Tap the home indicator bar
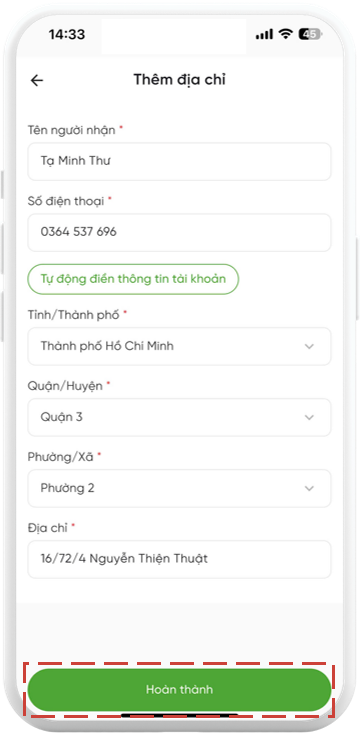The image size is (361, 733). (x=180, y=715)
